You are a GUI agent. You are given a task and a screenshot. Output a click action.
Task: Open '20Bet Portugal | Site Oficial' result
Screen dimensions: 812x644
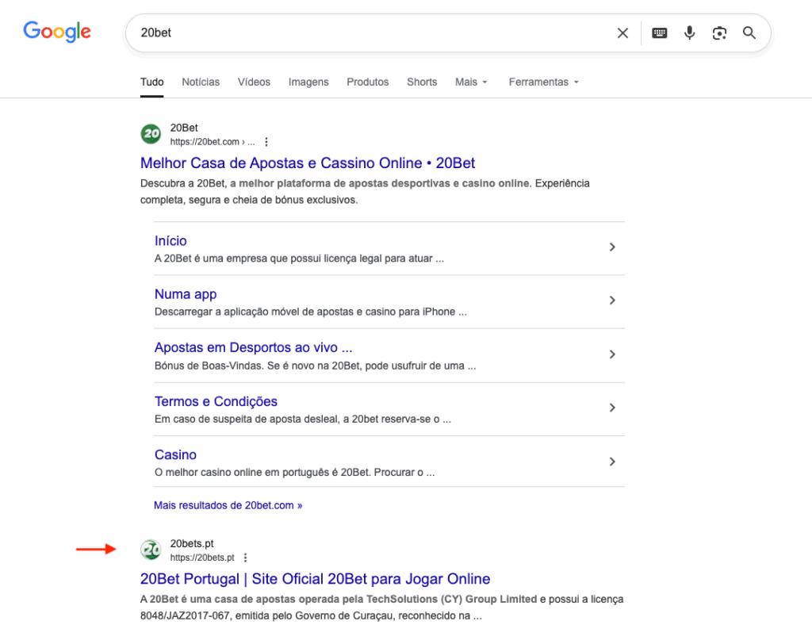point(315,579)
